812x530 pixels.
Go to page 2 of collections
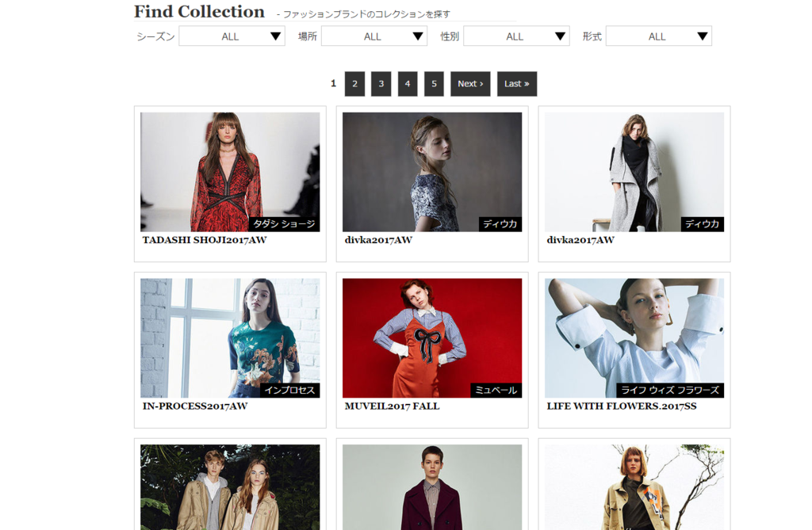coord(354,84)
